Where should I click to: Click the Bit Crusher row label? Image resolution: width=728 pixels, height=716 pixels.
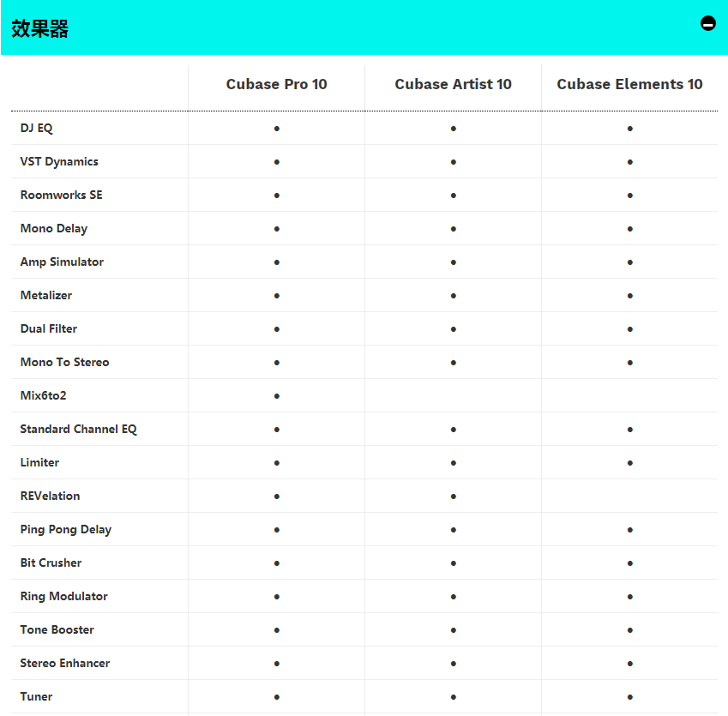pyautogui.click(x=51, y=563)
